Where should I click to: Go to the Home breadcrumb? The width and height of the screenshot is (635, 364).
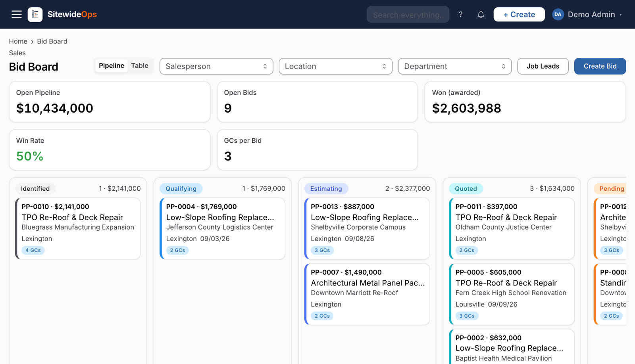[18, 41]
